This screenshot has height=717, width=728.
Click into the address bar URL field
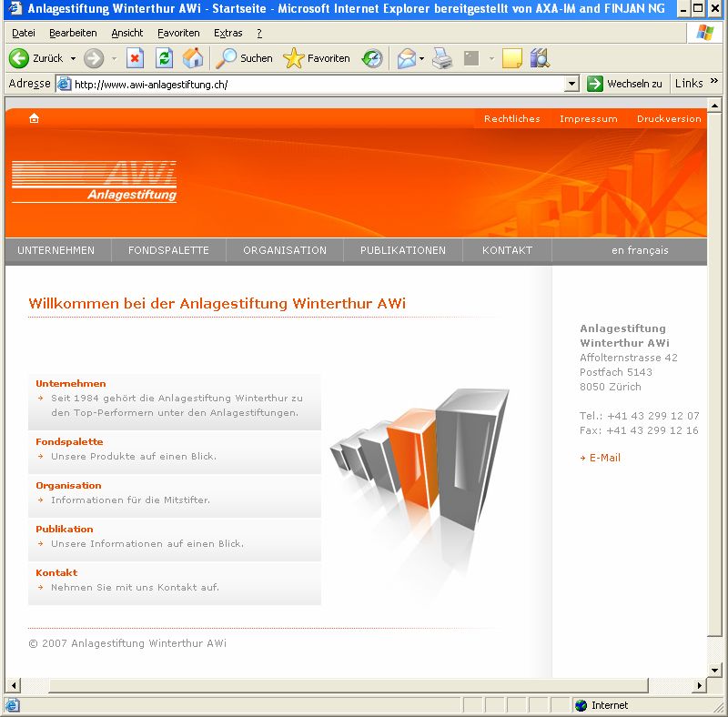(309, 84)
